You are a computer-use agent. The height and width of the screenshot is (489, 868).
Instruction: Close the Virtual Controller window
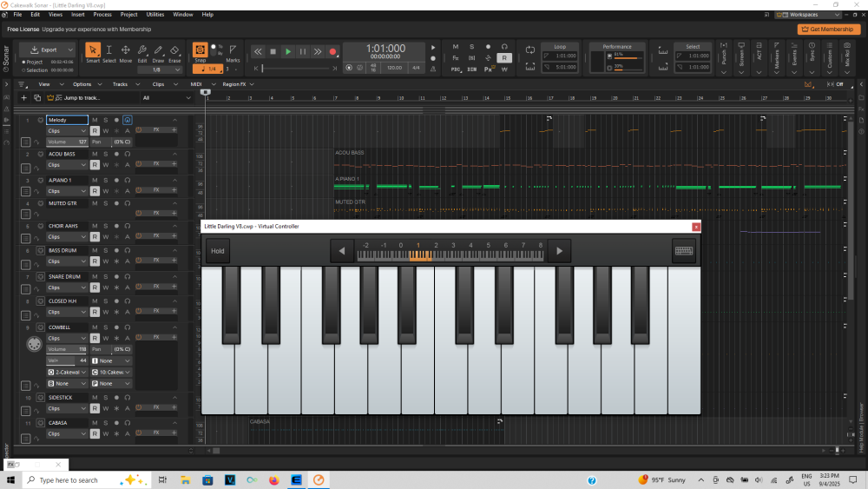696,227
